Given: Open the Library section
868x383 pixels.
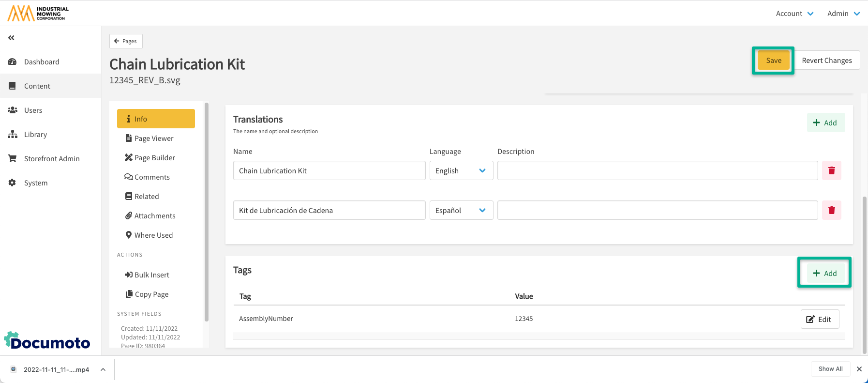Looking at the screenshot, I should 35,135.
